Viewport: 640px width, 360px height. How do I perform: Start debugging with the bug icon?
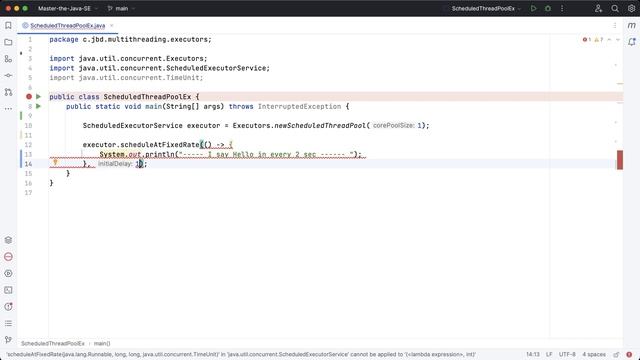click(x=548, y=8)
